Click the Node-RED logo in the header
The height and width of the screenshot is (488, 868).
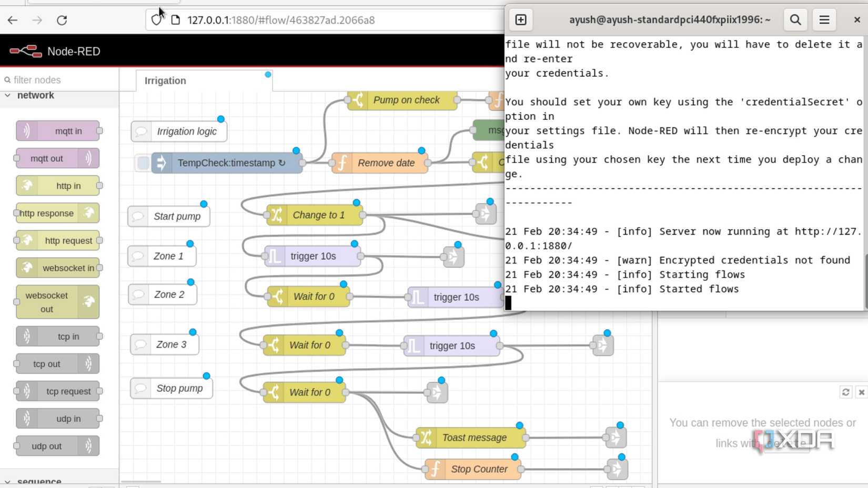pos(25,50)
